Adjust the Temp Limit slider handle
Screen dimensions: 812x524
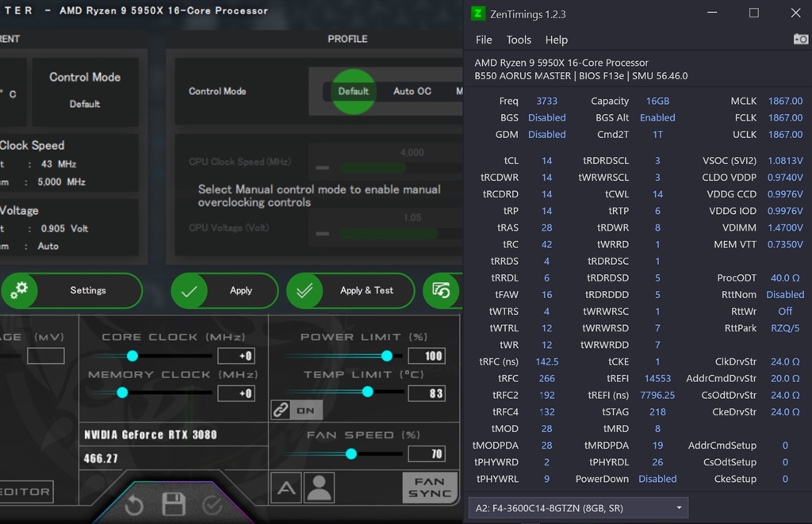[368, 392]
